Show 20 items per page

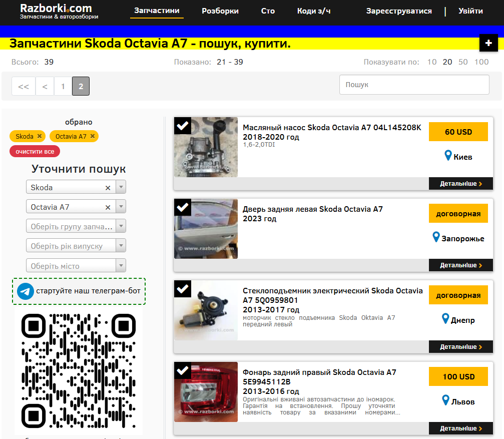click(447, 62)
